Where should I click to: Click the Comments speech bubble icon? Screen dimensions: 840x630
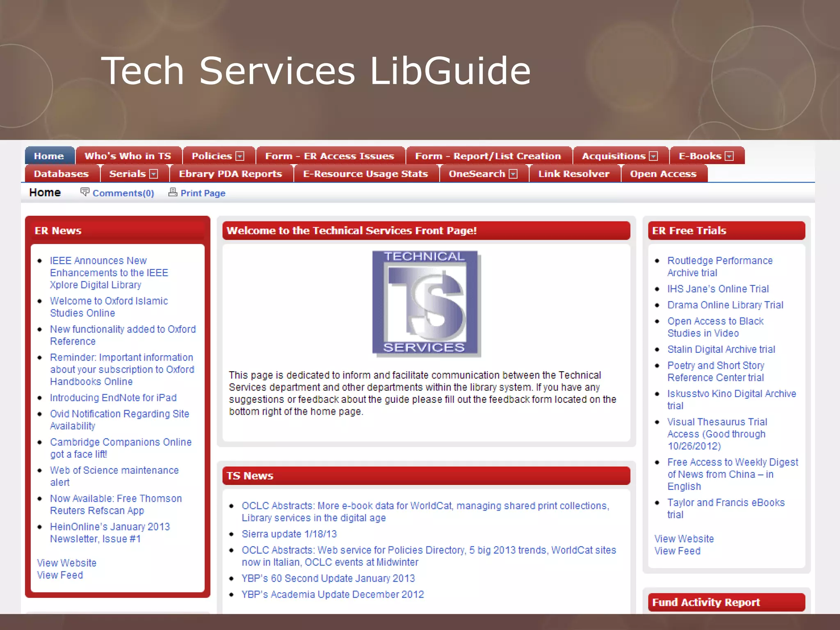tap(85, 192)
